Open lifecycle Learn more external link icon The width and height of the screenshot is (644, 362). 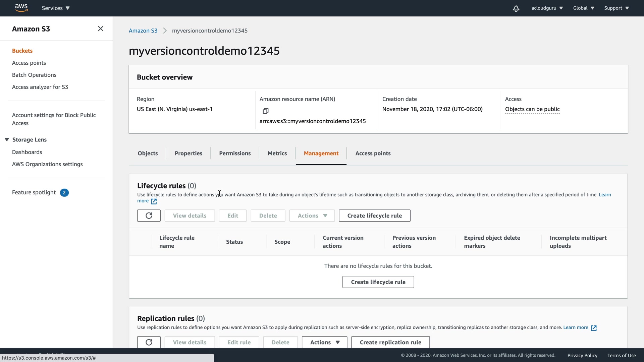click(154, 201)
